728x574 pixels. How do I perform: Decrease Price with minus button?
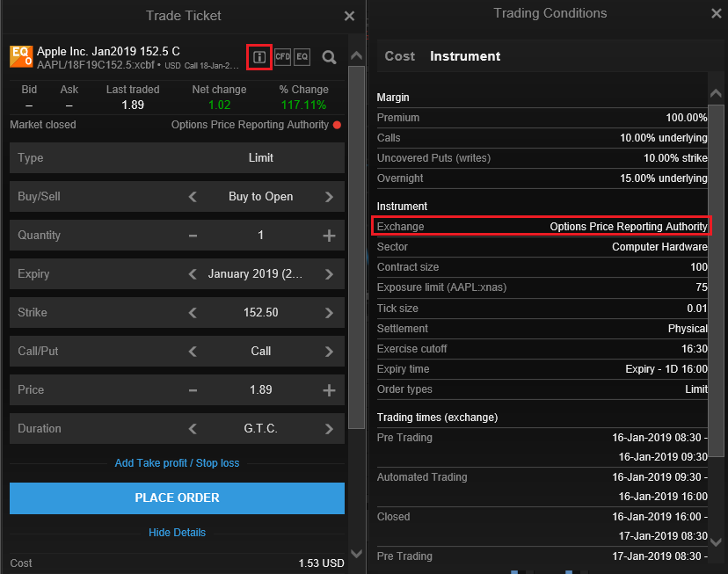tap(193, 390)
